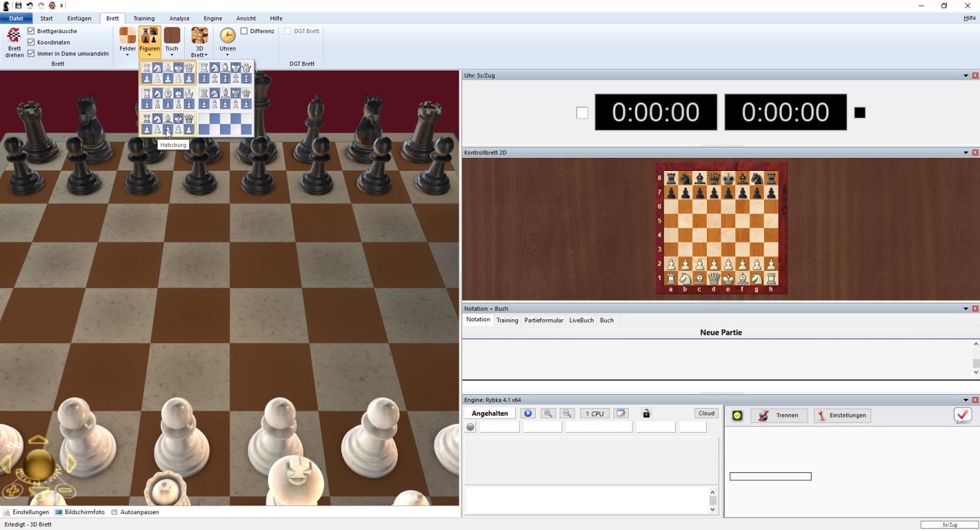Click the small flip-board icon in quick access toolbar
980x530 pixels.
(x=52, y=5)
